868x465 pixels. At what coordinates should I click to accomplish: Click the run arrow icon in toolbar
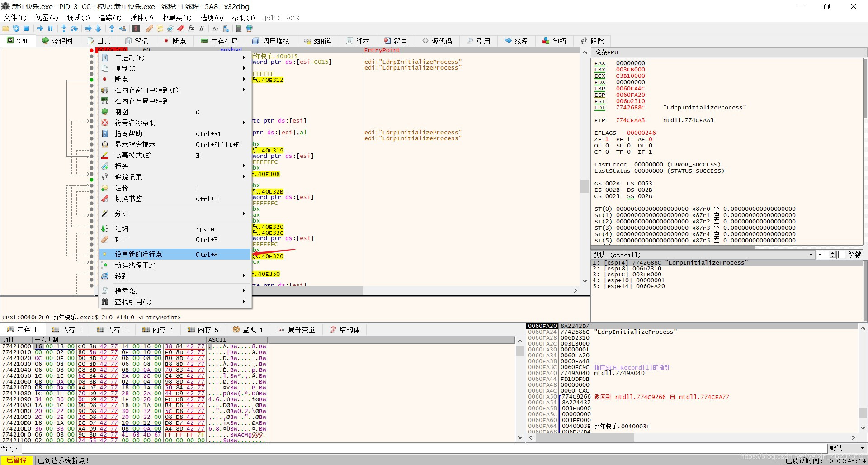tap(40, 28)
